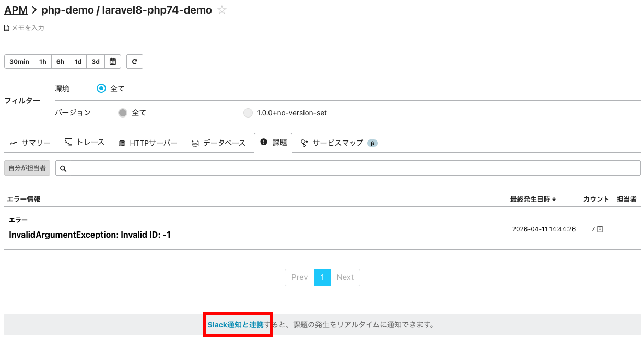Open the calendar date range picker
This screenshot has height=340, width=644.
[113, 62]
